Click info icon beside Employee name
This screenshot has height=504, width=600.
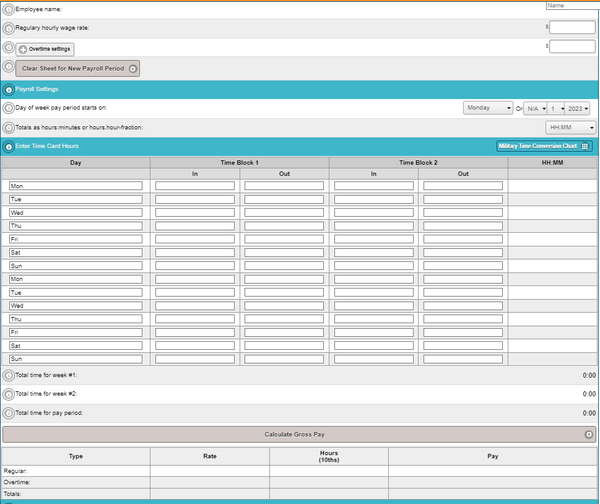[x=9, y=9]
